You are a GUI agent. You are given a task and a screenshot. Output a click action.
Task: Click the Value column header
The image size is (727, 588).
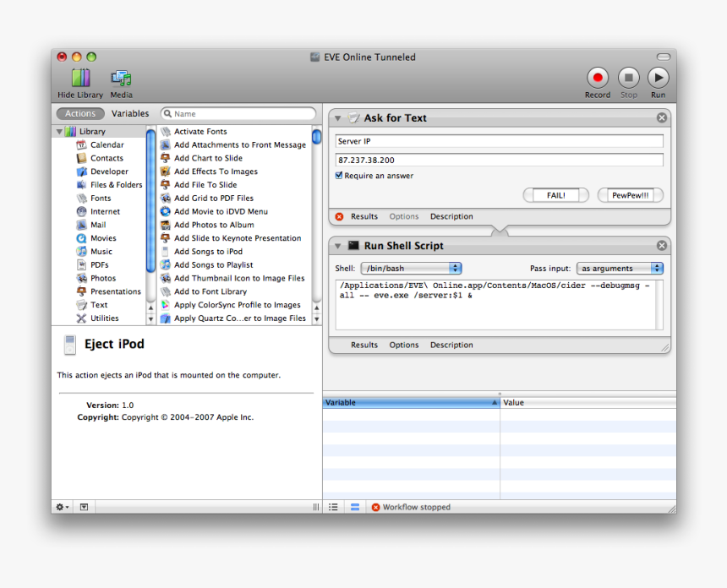(588, 403)
